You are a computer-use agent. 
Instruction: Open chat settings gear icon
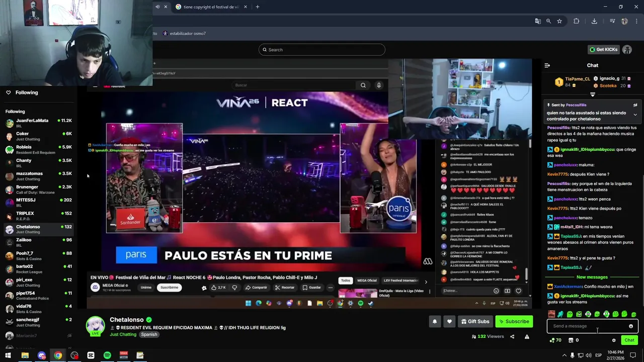[x=614, y=340]
